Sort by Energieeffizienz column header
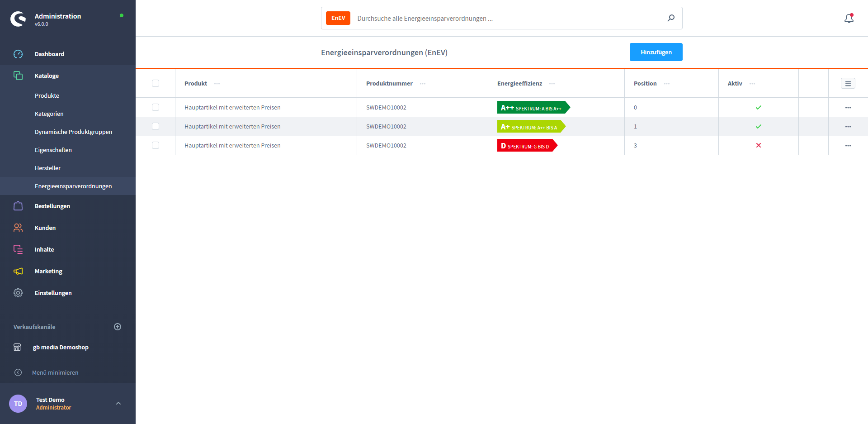The height and width of the screenshot is (424, 868). pyautogui.click(x=519, y=83)
